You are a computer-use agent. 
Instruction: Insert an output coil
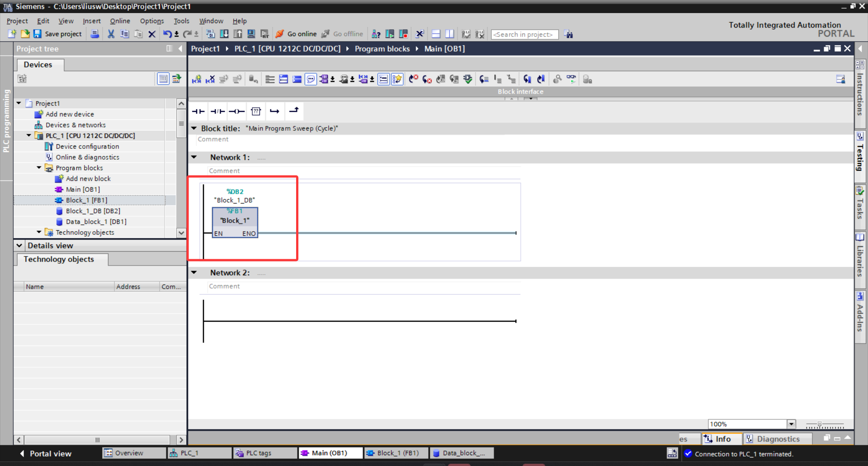(x=236, y=111)
